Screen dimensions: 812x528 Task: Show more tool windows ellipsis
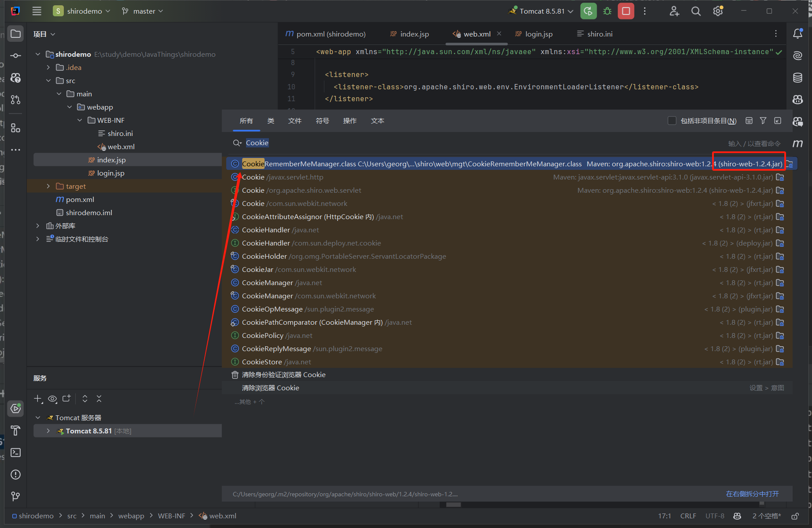[x=15, y=150]
